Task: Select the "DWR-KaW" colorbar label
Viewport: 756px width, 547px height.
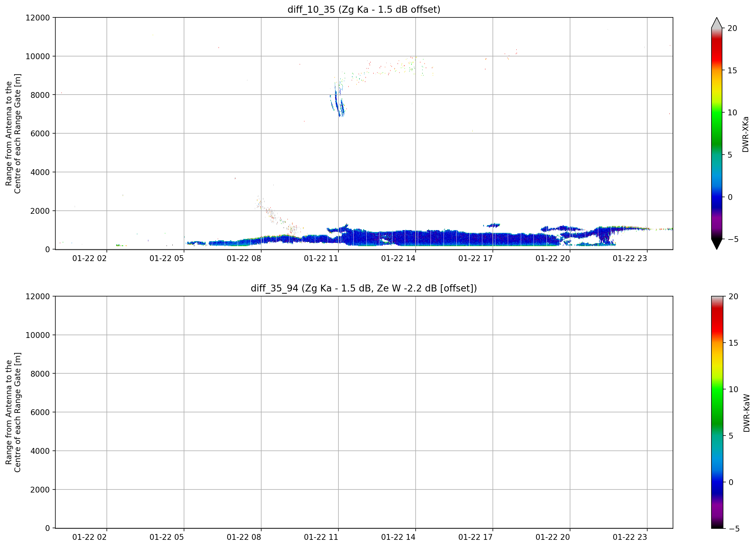Action: (x=746, y=413)
